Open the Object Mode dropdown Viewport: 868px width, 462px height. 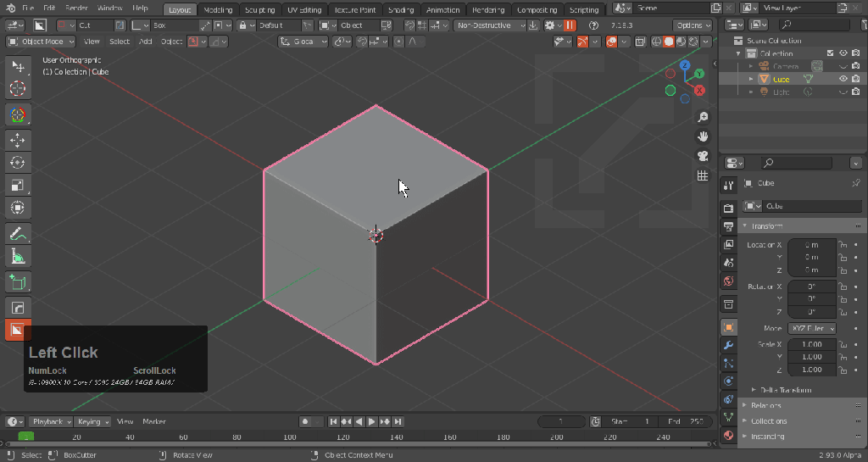pyautogui.click(x=42, y=41)
